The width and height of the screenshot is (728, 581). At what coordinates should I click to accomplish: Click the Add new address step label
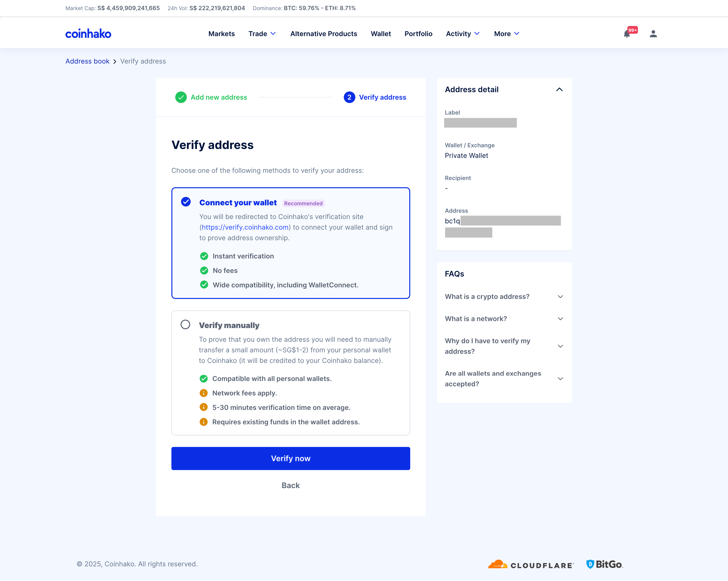pyautogui.click(x=219, y=97)
